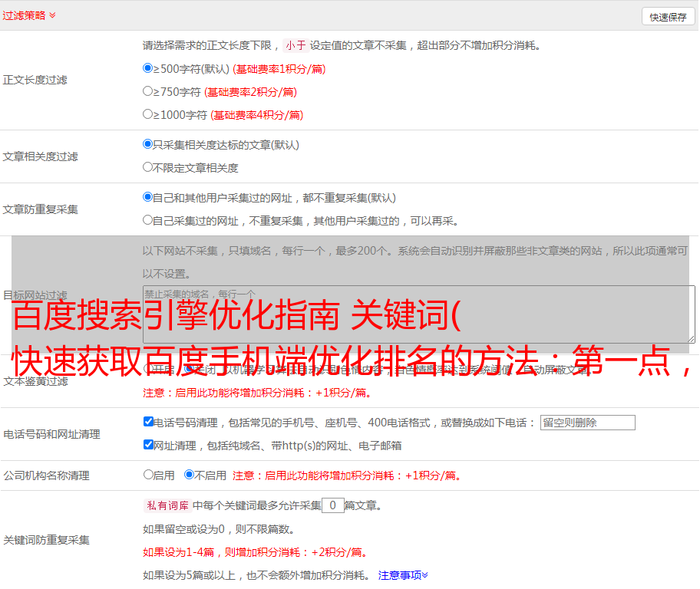This screenshot has width=700, height=589.
Task: Choose 不限定文章相关度 option
Action: click(x=147, y=167)
